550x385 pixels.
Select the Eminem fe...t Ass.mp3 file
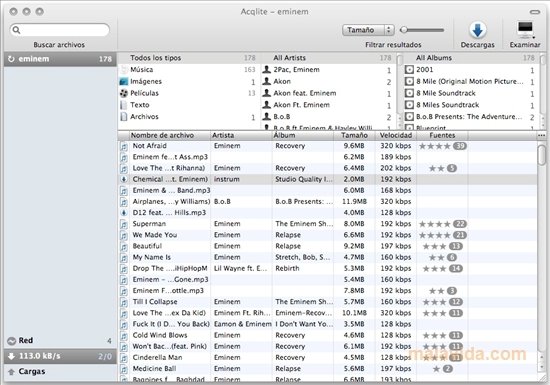coord(328,157)
